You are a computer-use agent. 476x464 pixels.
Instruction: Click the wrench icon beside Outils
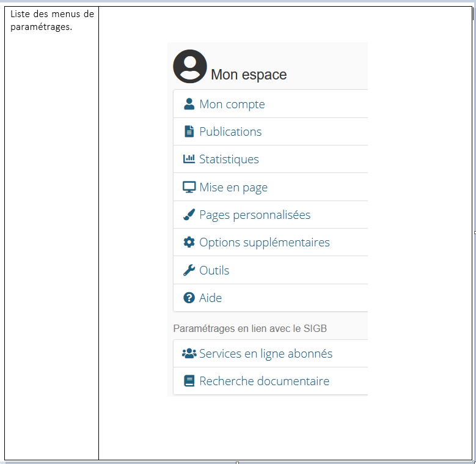(189, 270)
